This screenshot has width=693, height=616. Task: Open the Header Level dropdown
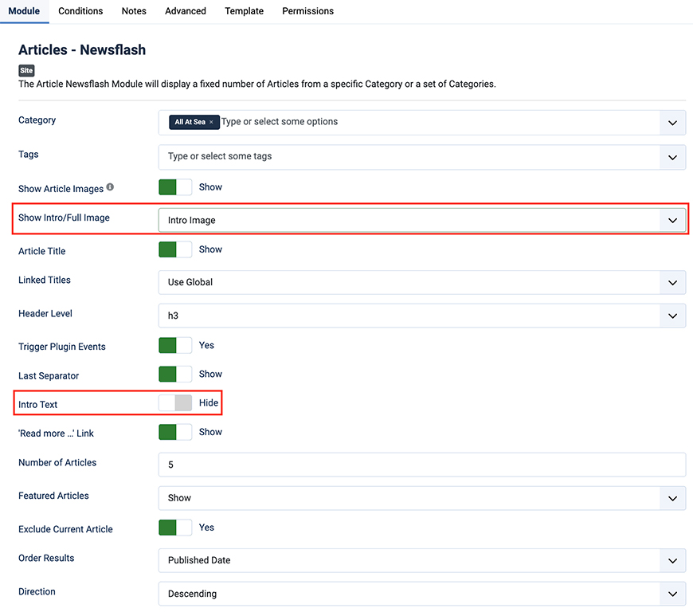coord(421,316)
